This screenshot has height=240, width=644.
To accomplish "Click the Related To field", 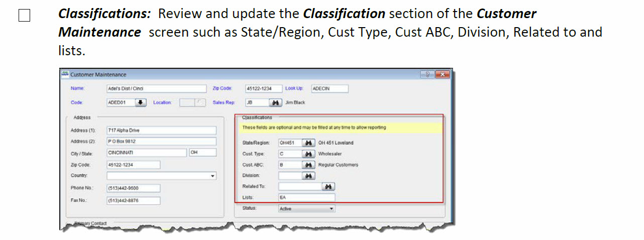I will point(300,187).
